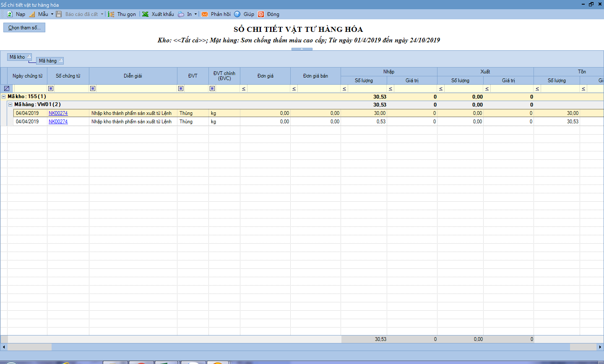Sort by Diễn giải column header

pyautogui.click(x=133, y=76)
